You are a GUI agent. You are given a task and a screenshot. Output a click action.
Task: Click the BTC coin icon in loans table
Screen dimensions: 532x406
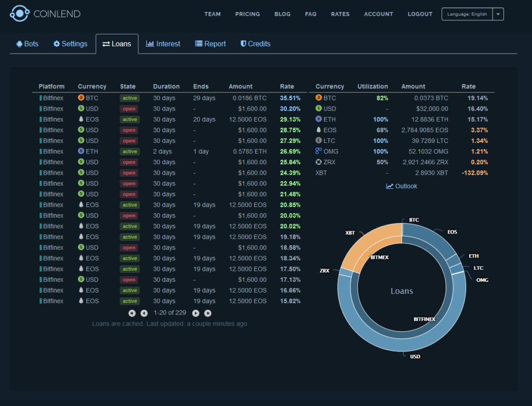tap(81, 98)
